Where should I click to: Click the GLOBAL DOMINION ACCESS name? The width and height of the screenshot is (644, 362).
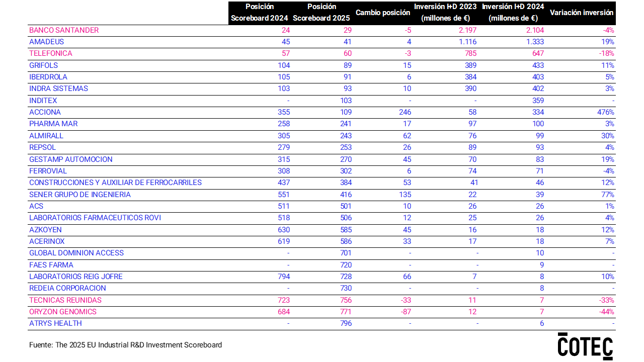(x=76, y=253)
